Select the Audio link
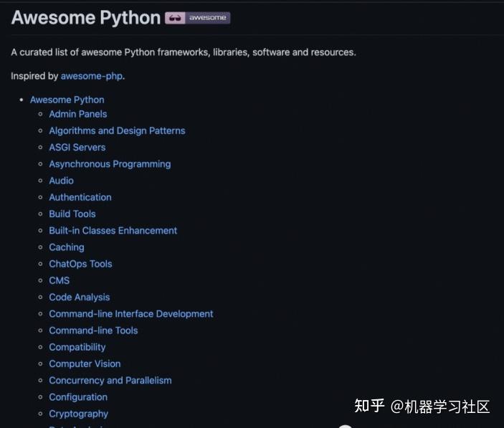 point(62,181)
